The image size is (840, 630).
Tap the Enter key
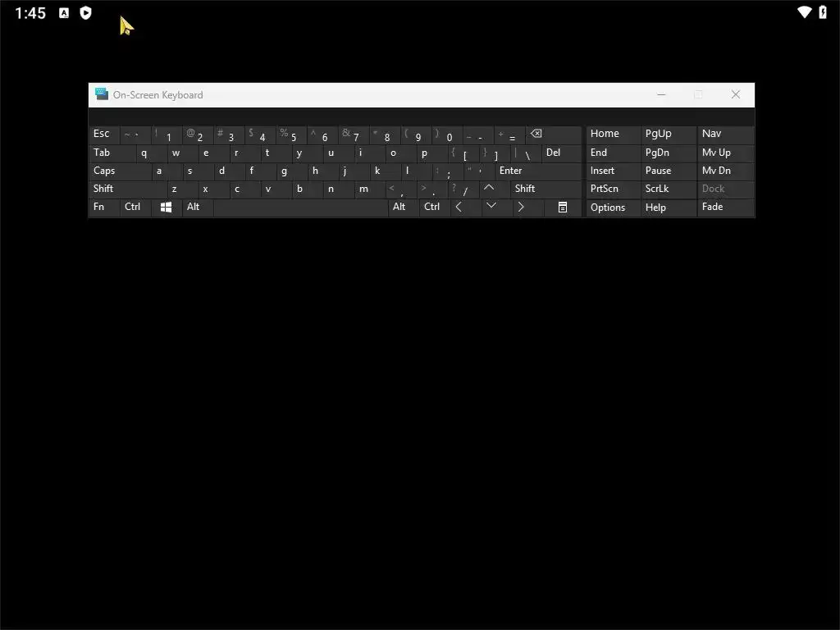(538, 171)
